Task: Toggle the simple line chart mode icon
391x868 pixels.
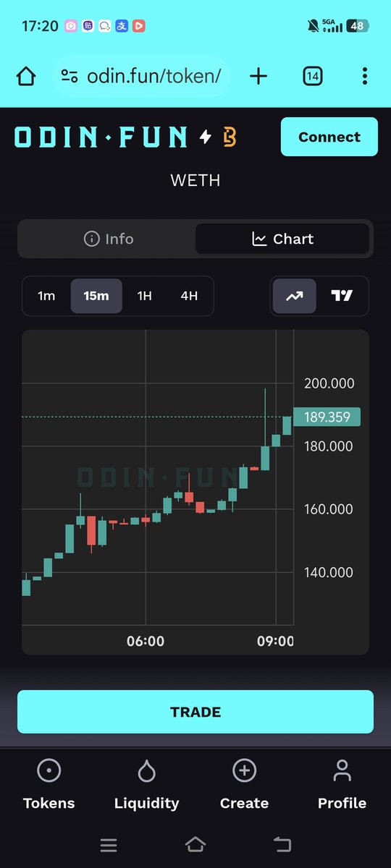Action: [x=295, y=296]
